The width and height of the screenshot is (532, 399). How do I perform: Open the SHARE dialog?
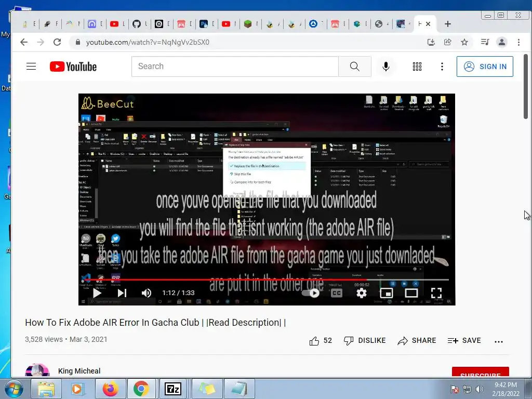417,341
